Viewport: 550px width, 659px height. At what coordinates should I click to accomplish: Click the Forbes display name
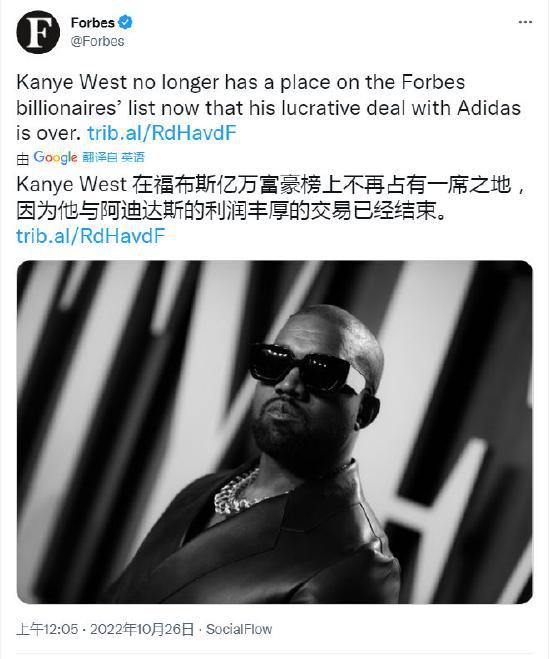tap(92, 22)
